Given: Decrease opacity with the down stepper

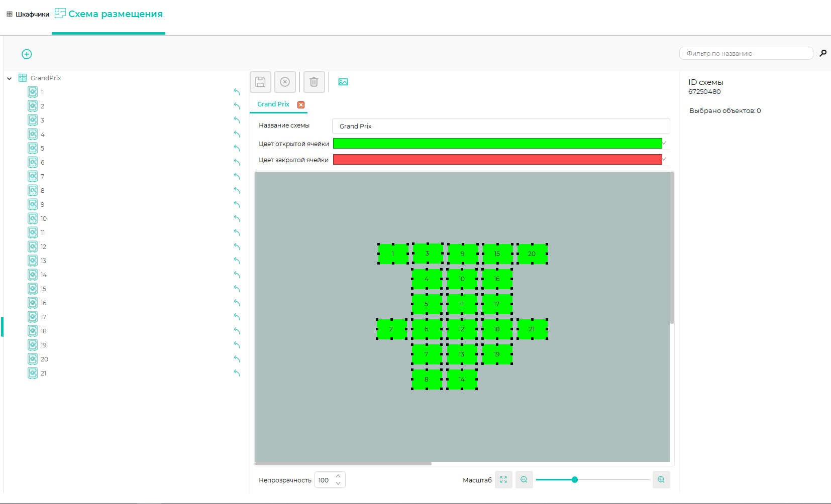Looking at the screenshot, I should (338, 483).
